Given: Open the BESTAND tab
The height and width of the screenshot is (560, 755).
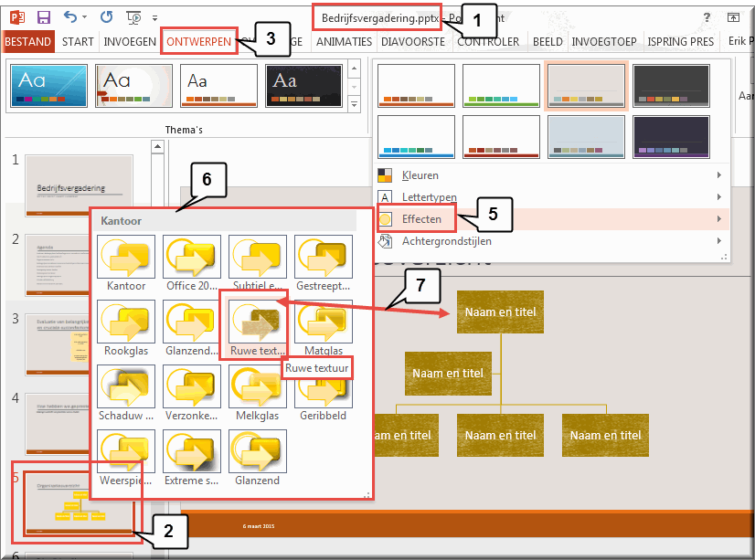Looking at the screenshot, I should click(27, 42).
